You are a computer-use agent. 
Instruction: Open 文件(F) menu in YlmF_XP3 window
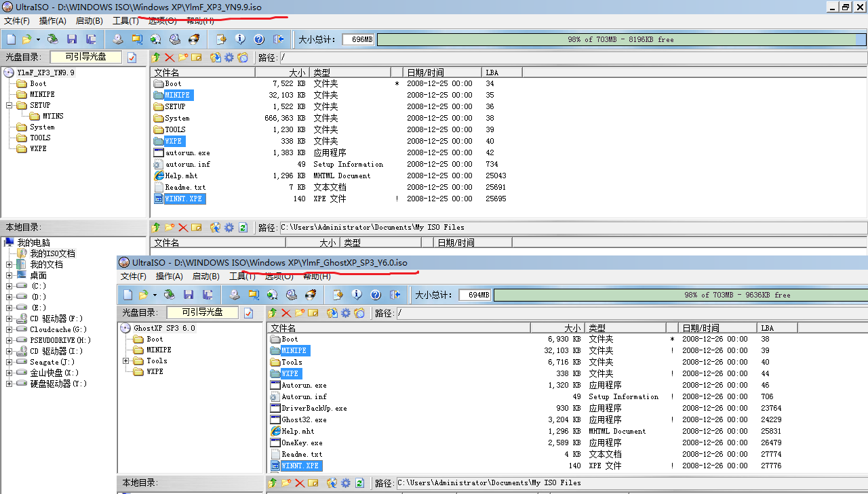point(17,21)
